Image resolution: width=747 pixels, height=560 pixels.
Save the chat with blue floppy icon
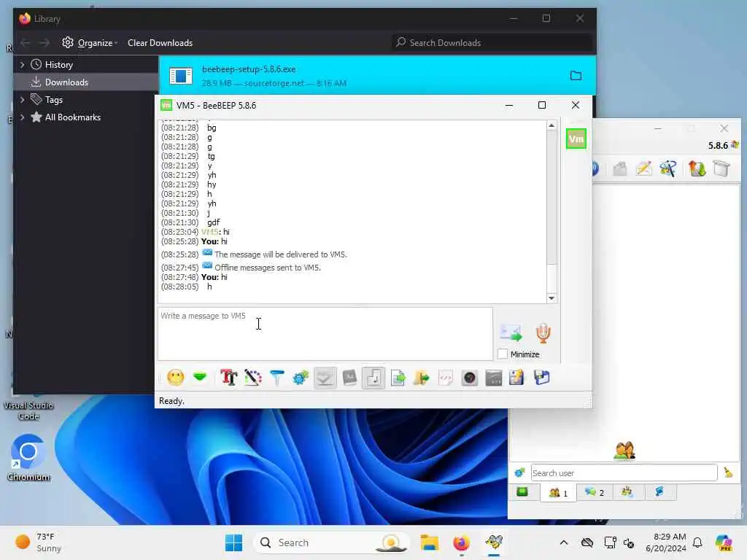(x=542, y=378)
